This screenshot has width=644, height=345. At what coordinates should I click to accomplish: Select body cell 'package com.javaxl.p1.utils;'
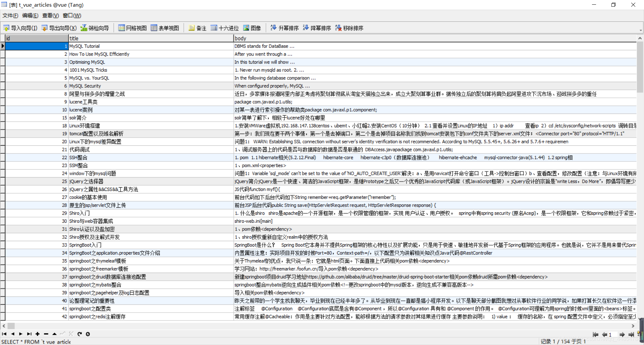tap(435, 102)
